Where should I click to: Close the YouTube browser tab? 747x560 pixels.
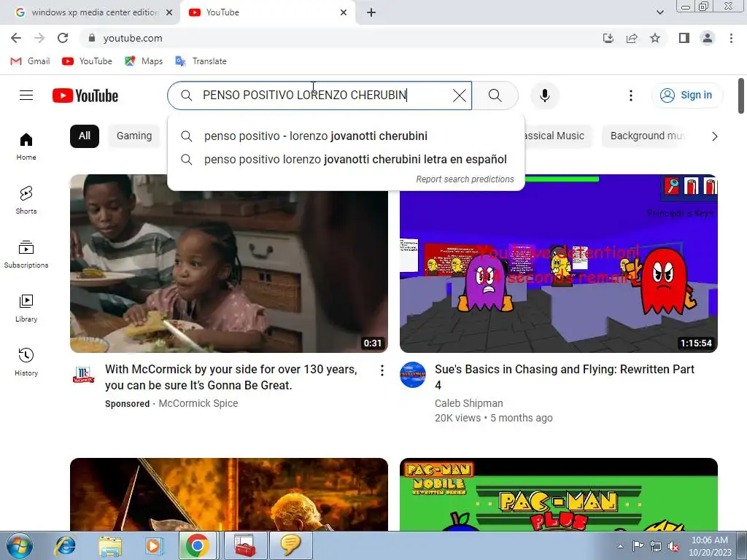(x=344, y=12)
